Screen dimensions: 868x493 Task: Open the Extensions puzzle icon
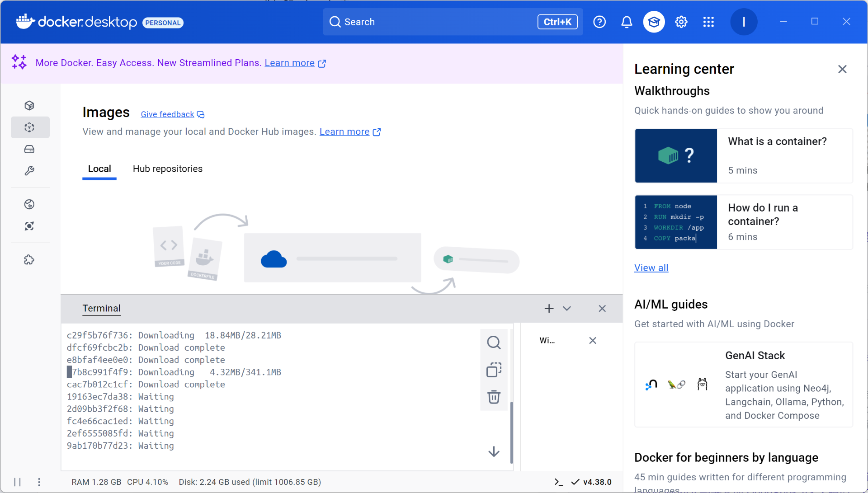(29, 260)
